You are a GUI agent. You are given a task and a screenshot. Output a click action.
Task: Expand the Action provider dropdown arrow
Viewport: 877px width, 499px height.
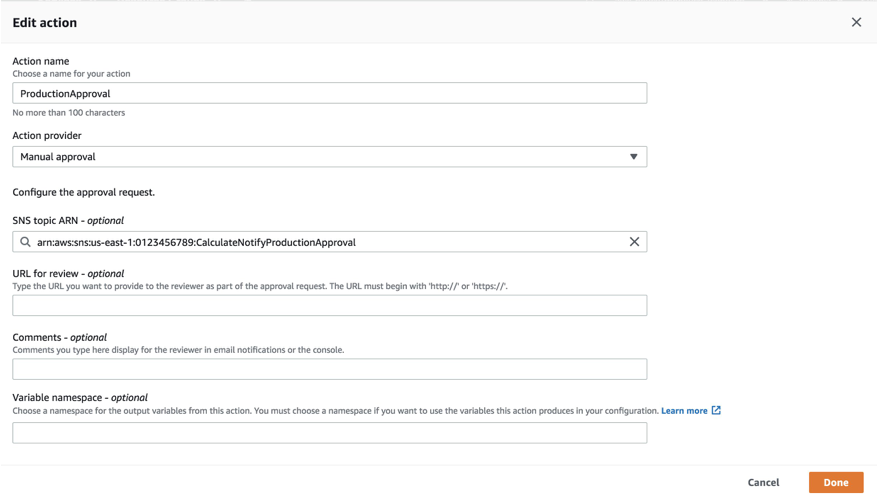click(633, 157)
